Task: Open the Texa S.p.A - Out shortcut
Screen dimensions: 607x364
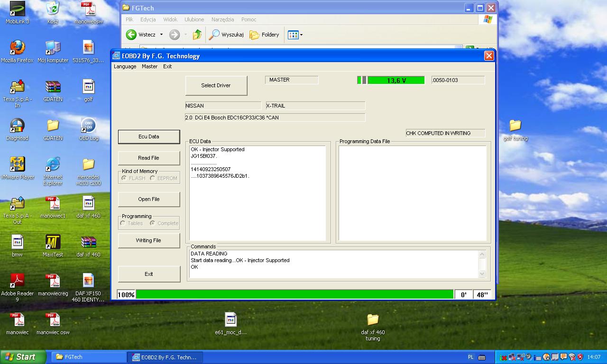Action: [x=18, y=210]
